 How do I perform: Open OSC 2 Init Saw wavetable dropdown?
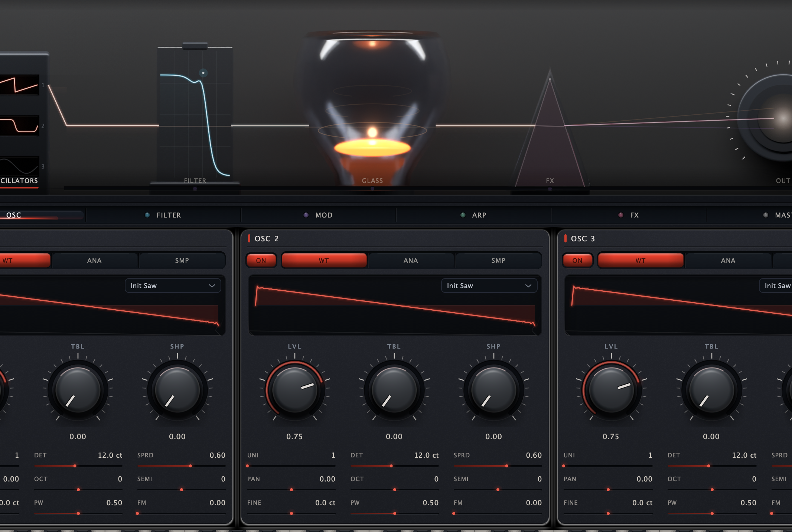coord(489,285)
